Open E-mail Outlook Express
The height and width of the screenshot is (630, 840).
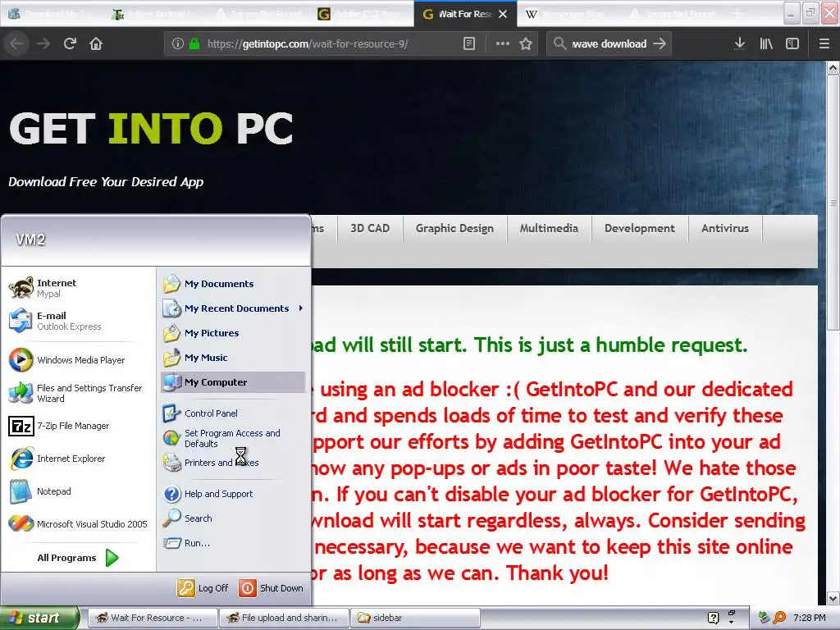[x=78, y=321]
